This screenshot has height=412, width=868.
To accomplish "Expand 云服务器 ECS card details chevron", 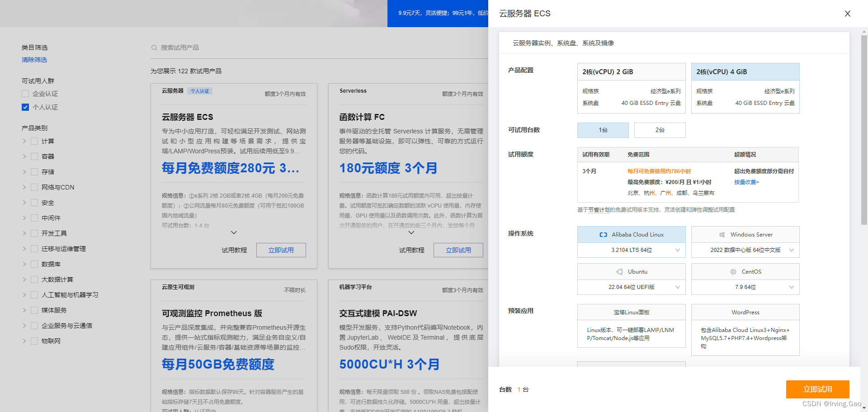I will tap(234, 232).
